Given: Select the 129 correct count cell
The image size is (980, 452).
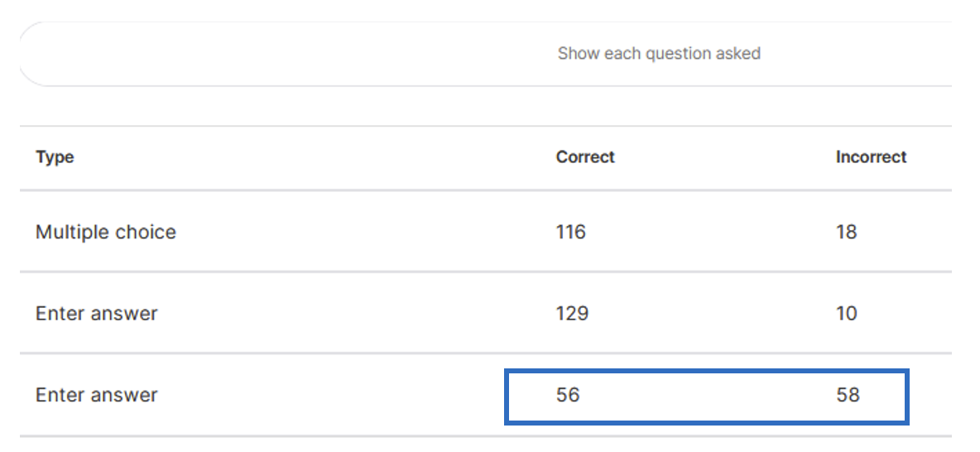Looking at the screenshot, I should pos(572,313).
